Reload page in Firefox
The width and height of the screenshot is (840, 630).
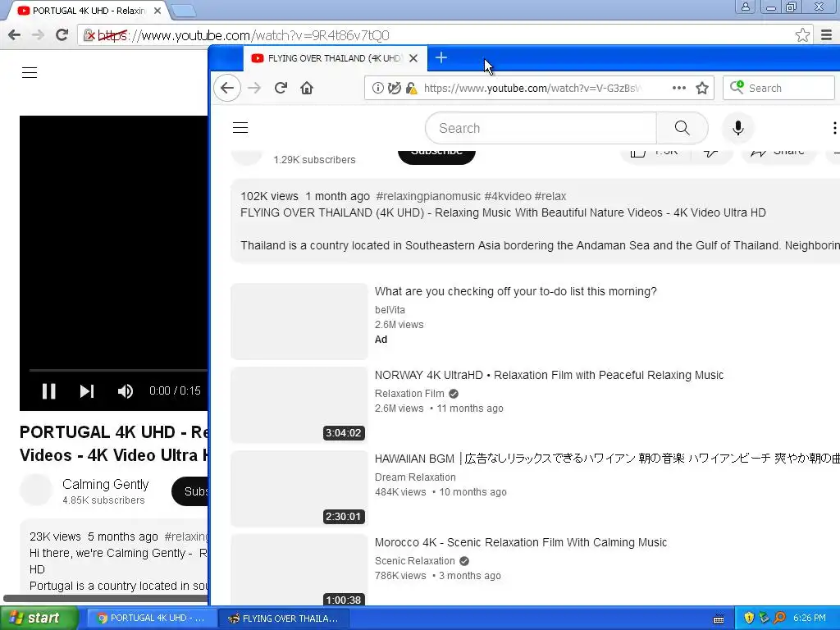coord(281,88)
